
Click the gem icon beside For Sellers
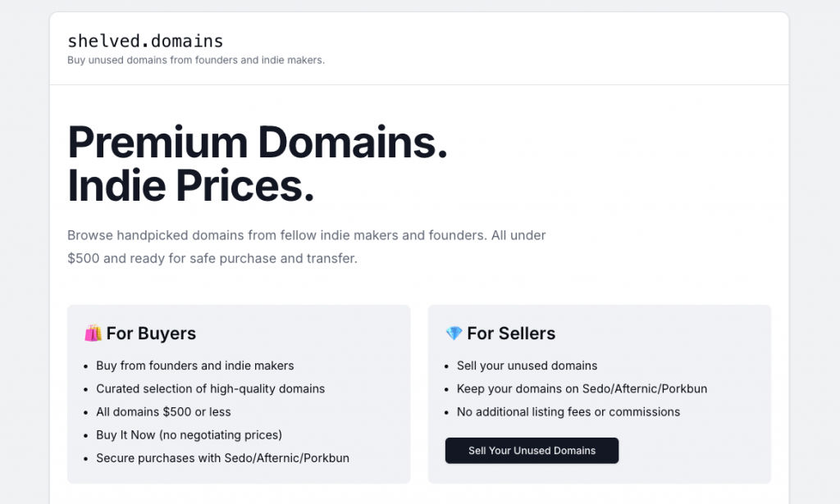(x=454, y=334)
